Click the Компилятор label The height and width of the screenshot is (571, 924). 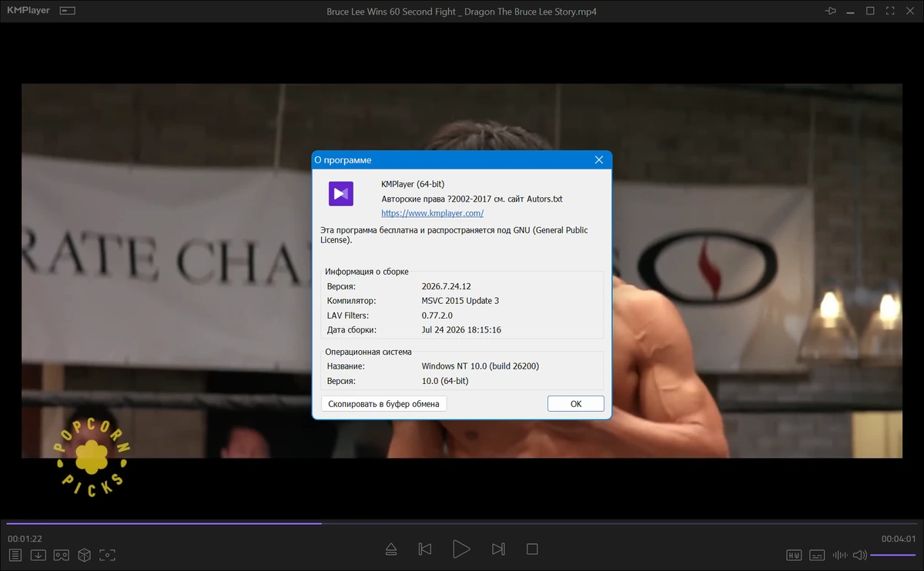click(353, 301)
